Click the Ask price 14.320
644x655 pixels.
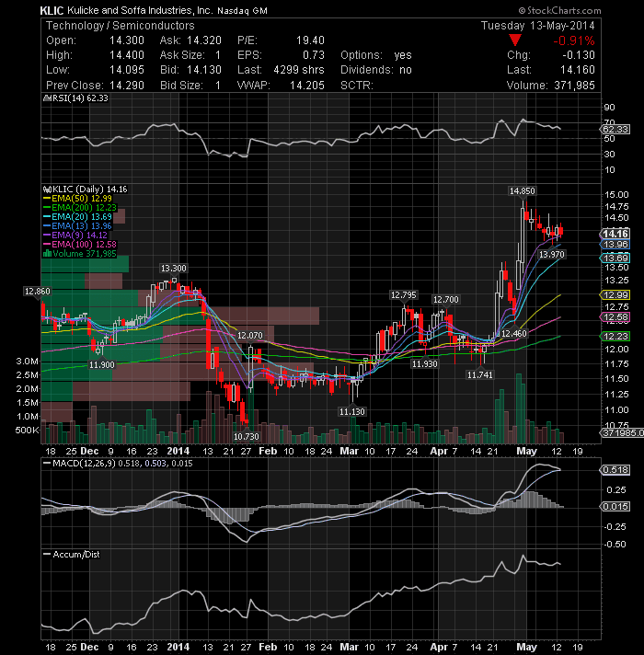pos(204,40)
